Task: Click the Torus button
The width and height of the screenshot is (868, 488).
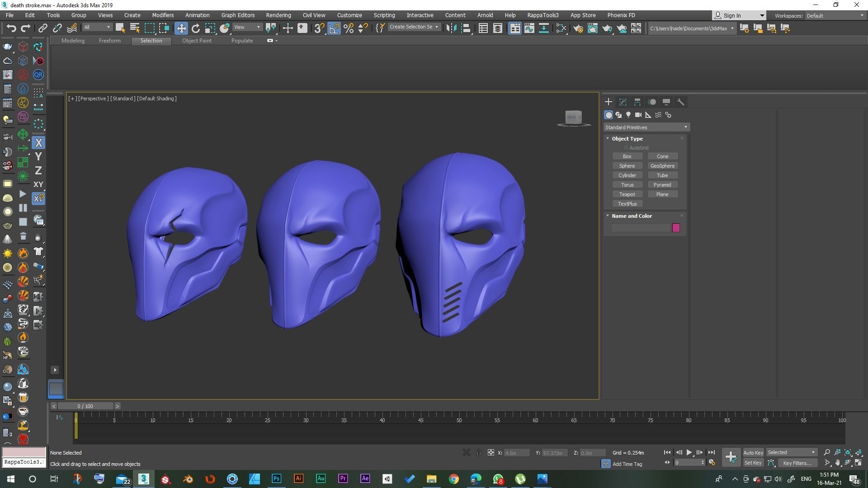Action: pos(627,185)
